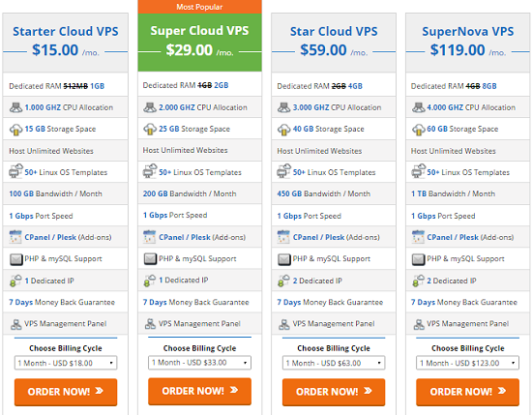Click '7 Days Money Back Guarantee' in Starter plan
532x415 pixels.
click(x=62, y=302)
